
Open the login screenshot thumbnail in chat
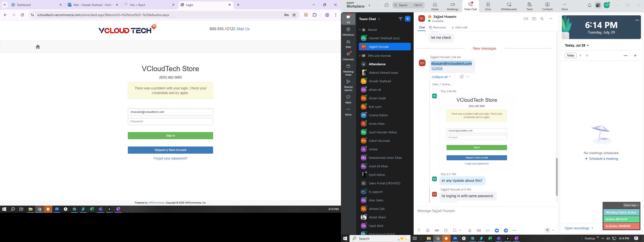click(477, 131)
